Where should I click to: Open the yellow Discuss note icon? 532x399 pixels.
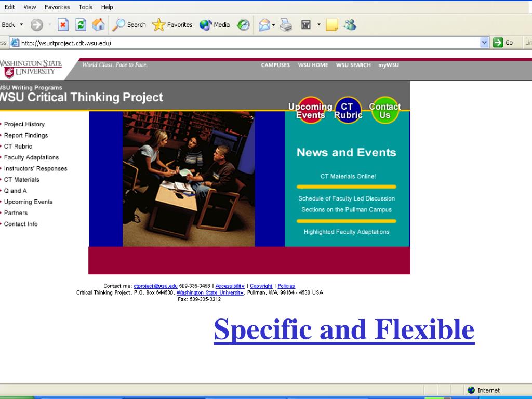pyautogui.click(x=332, y=25)
